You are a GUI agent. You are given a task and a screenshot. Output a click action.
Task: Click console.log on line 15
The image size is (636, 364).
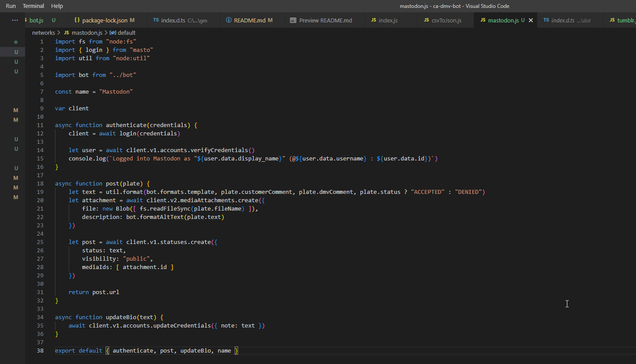tap(87, 159)
